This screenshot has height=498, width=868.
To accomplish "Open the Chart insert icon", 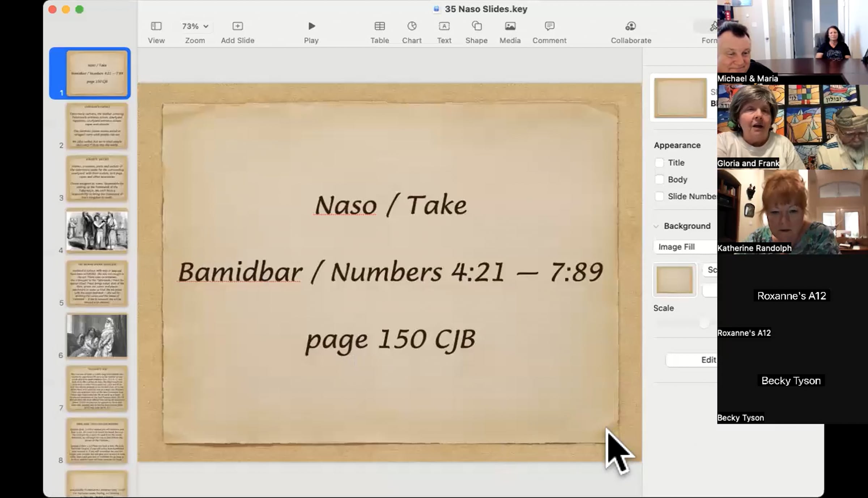I will coord(412,26).
